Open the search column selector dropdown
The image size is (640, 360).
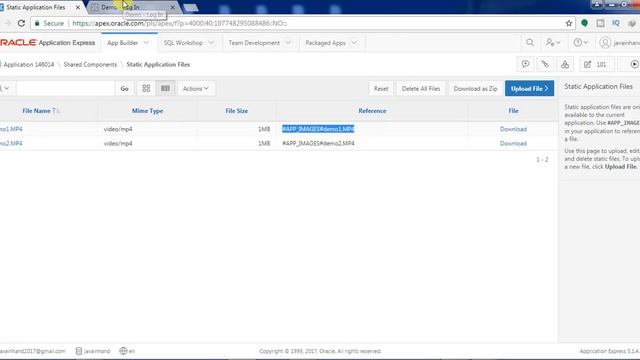[5, 88]
